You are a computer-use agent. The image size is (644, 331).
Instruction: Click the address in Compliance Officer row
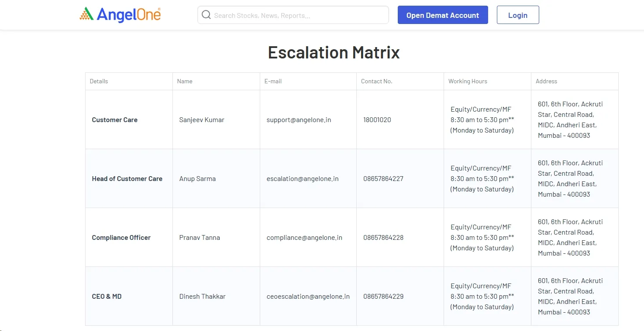pos(570,238)
